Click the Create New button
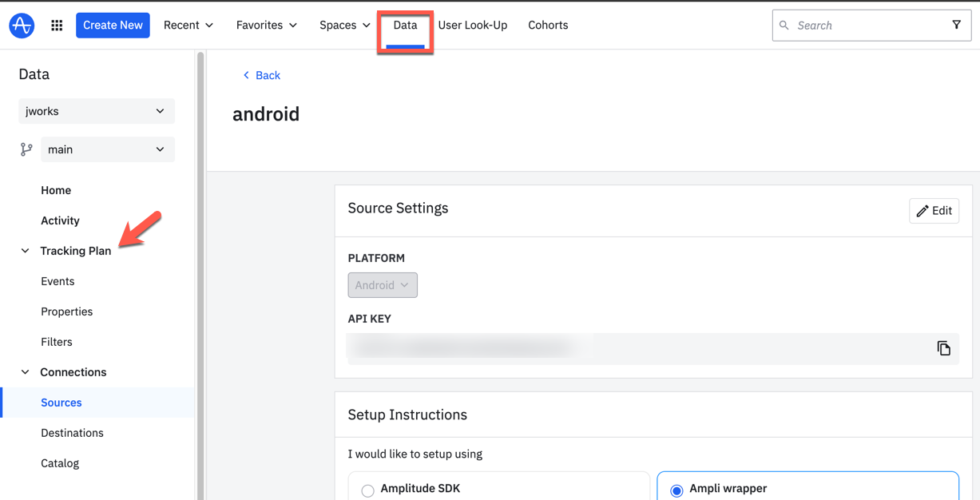This screenshot has height=500, width=980. point(113,26)
